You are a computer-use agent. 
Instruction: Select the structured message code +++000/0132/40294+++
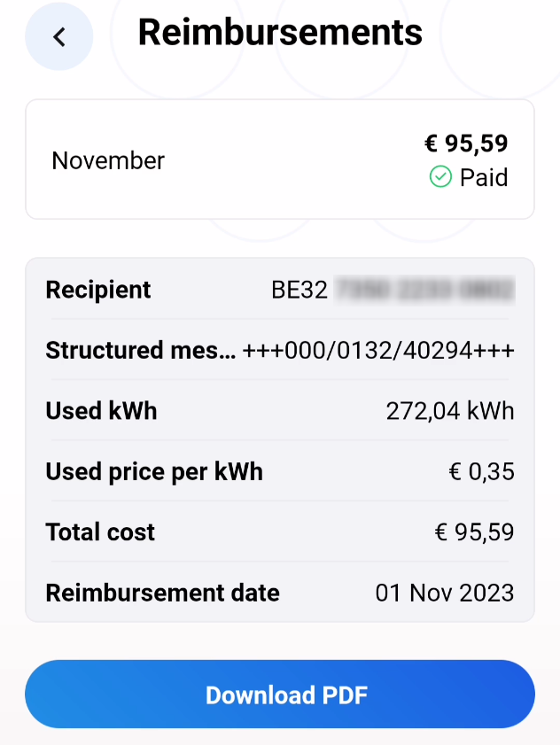378,351
